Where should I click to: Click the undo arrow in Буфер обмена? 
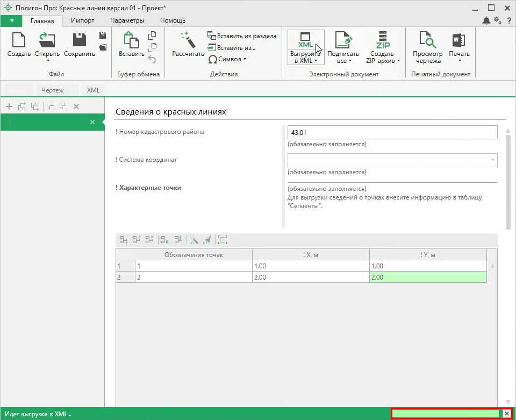(x=152, y=60)
